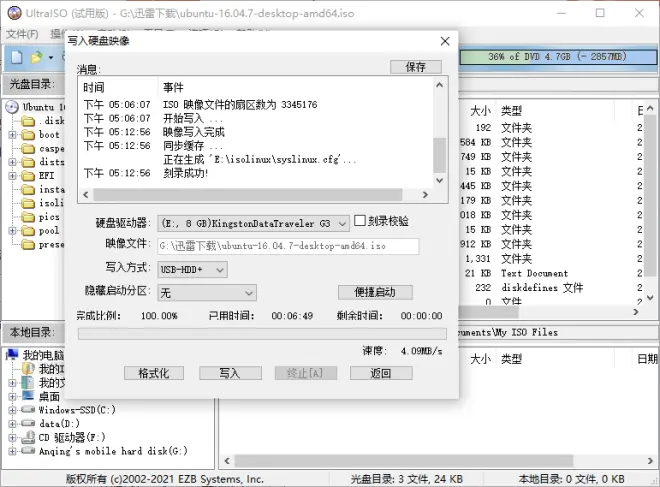Select the EFI folder icon

click(x=28, y=176)
